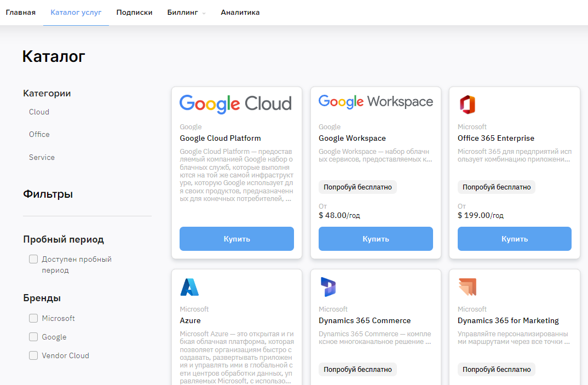The height and width of the screenshot is (385, 588).
Task: Click the Каталог page heading
Action: pyautogui.click(x=54, y=56)
